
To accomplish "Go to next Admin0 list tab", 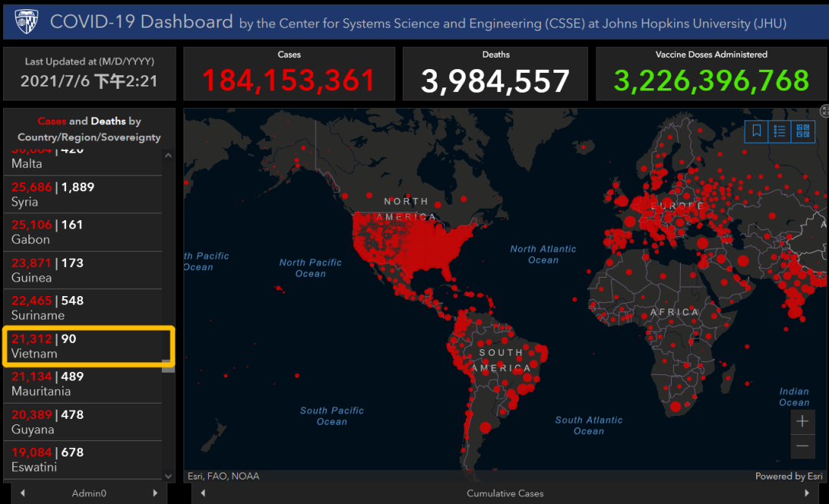I will [155, 493].
